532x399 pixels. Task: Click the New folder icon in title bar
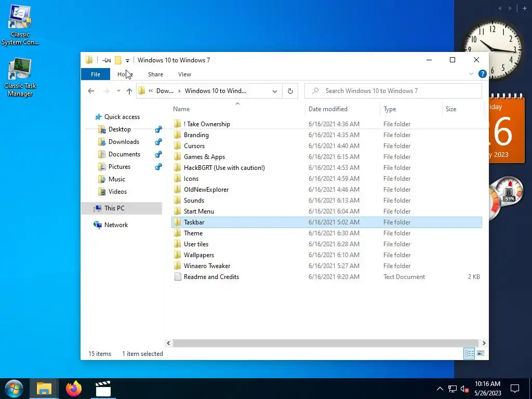118,60
